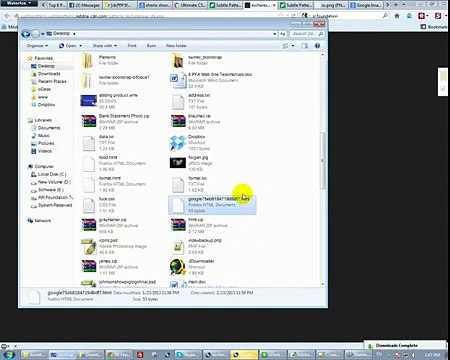Select the Patterns folder icon

click(87, 60)
